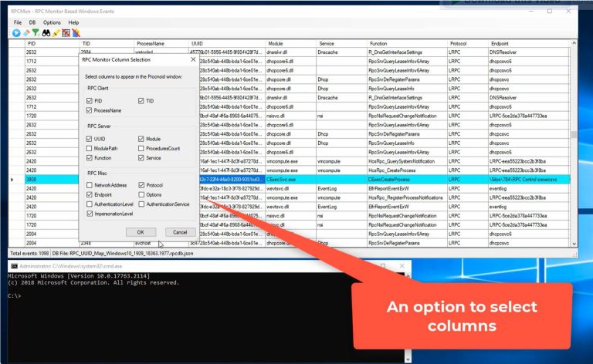Open the File menu
The height and width of the screenshot is (364, 593).
click(x=18, y=22)
